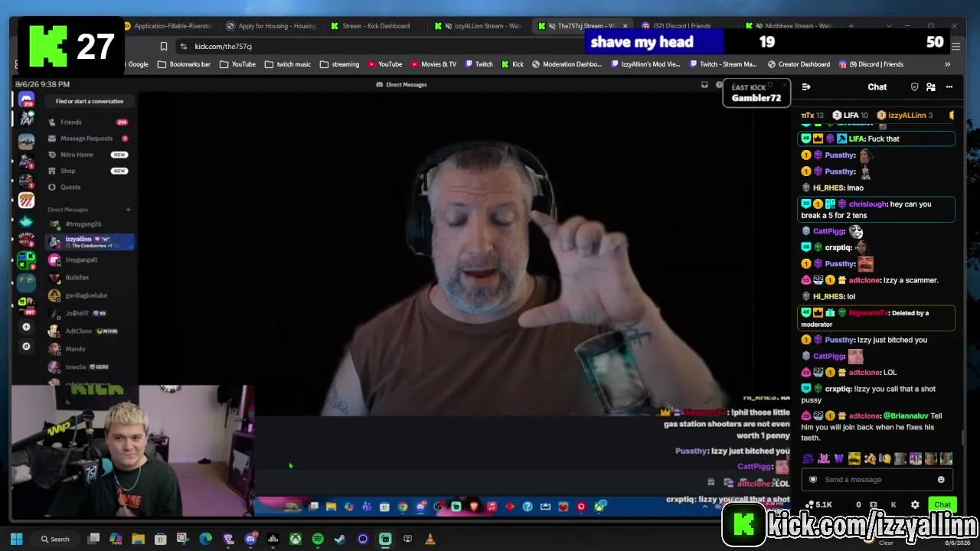Open the chat shield moderation icon

tap(914, 87)
